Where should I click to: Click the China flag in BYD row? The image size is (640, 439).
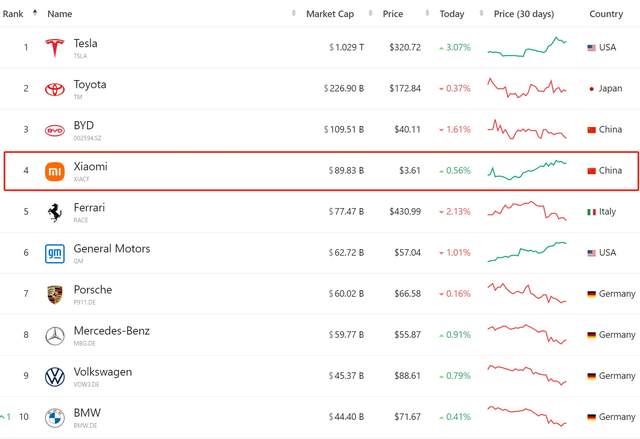[x=591, y=130]
